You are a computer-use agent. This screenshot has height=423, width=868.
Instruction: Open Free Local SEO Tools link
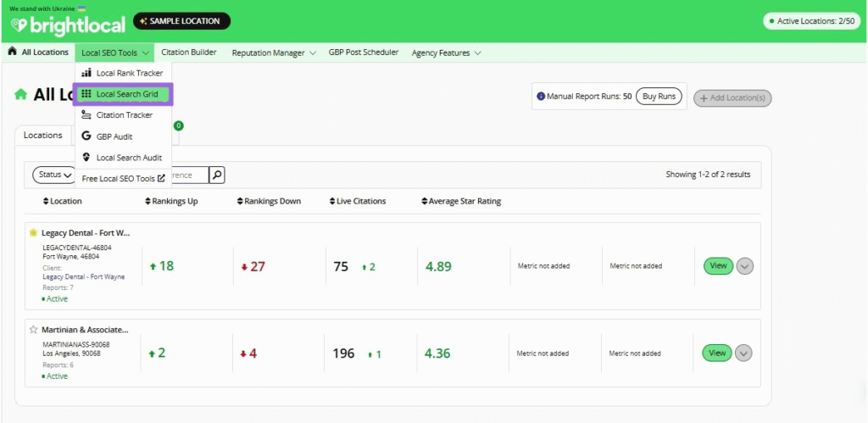coord(123,178)
